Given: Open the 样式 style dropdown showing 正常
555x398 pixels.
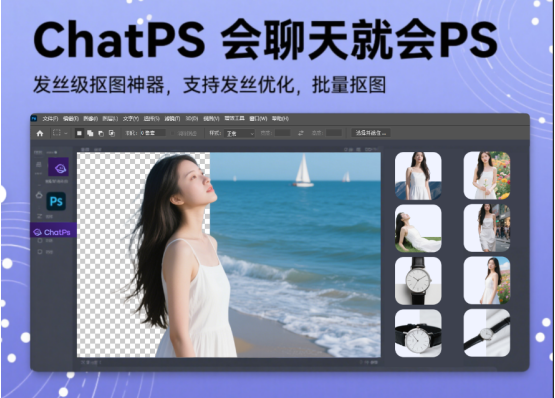Looking at the screenshot, I should 240,133.
